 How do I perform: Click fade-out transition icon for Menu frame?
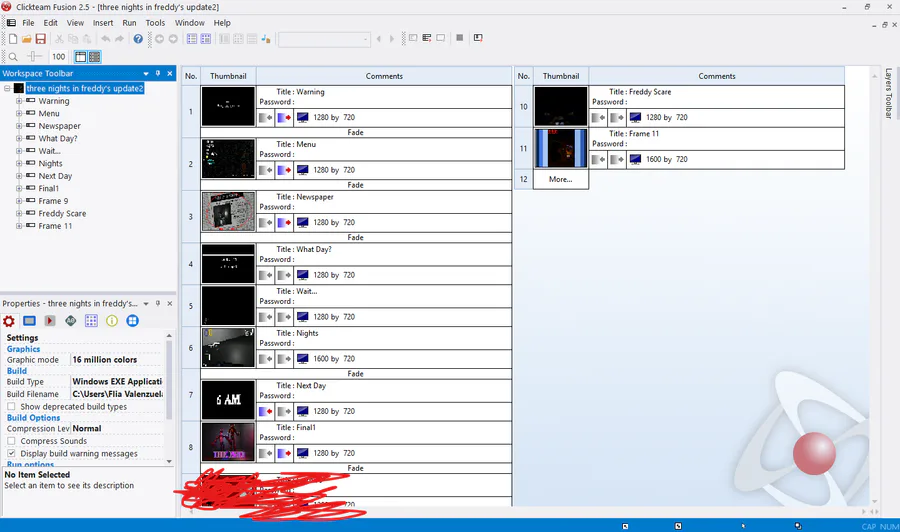pyautogui.click(x=284, y=170)
